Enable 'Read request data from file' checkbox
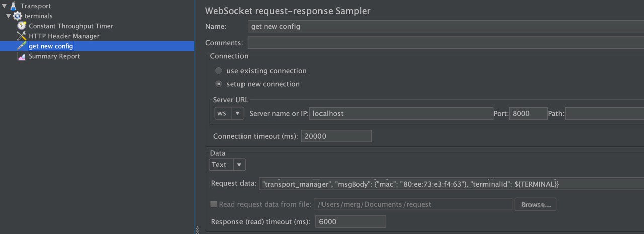The height and width of the screenshot is (234, 644). click(214, 204)
